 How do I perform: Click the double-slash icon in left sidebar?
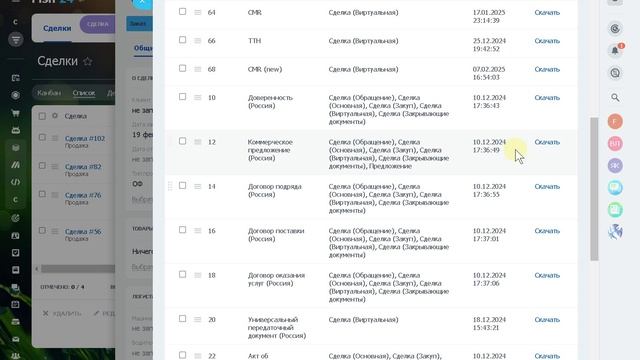coord(16,165)
